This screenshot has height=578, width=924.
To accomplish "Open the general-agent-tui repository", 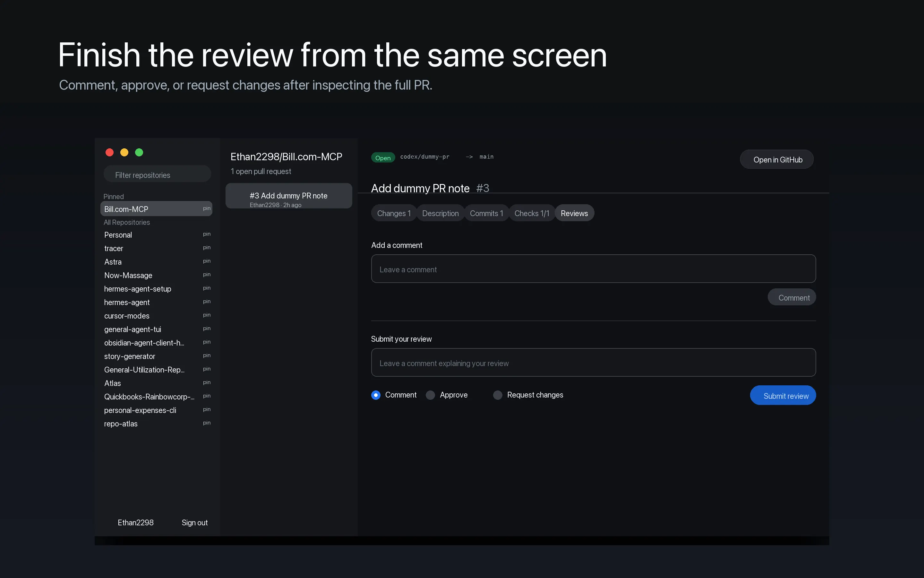I will tap(156, 329).
